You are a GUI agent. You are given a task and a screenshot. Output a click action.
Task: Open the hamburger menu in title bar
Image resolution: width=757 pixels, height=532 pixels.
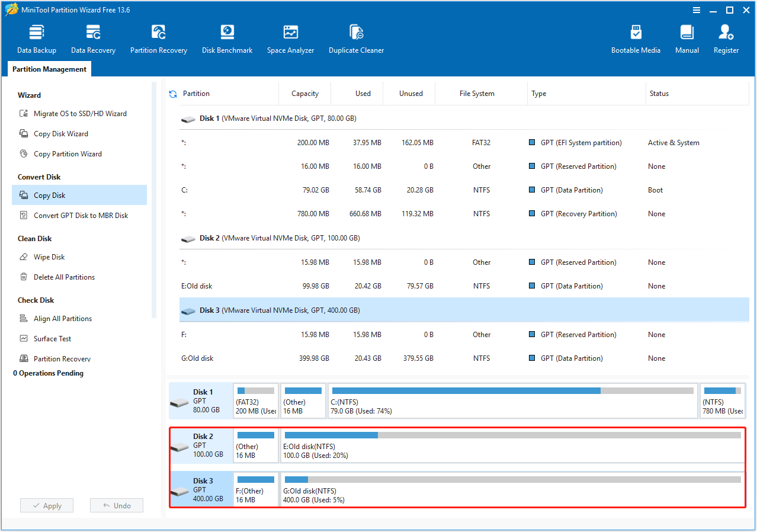[x=697, y=10]
